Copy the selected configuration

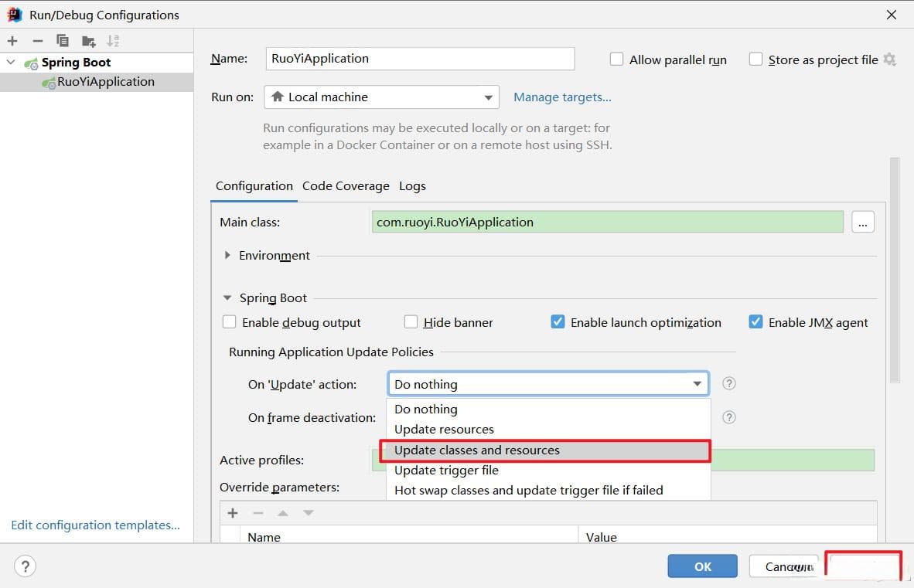pos(63,41)
